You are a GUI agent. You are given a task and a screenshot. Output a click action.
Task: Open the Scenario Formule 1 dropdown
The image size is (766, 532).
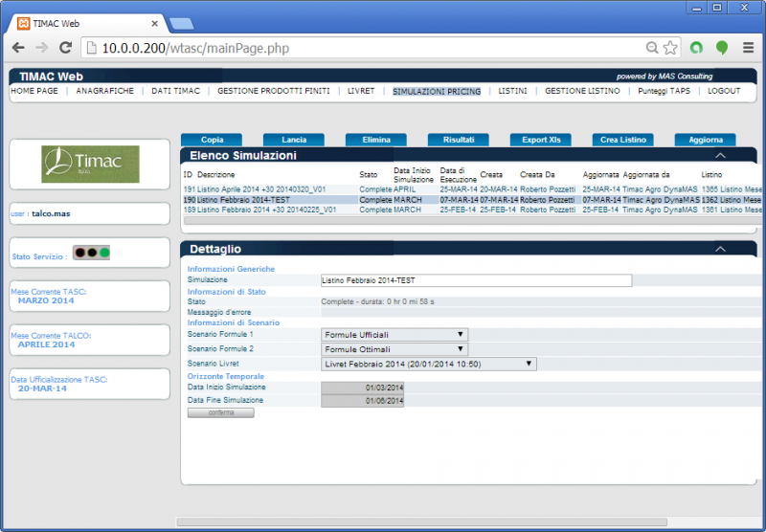click(394, 335)
